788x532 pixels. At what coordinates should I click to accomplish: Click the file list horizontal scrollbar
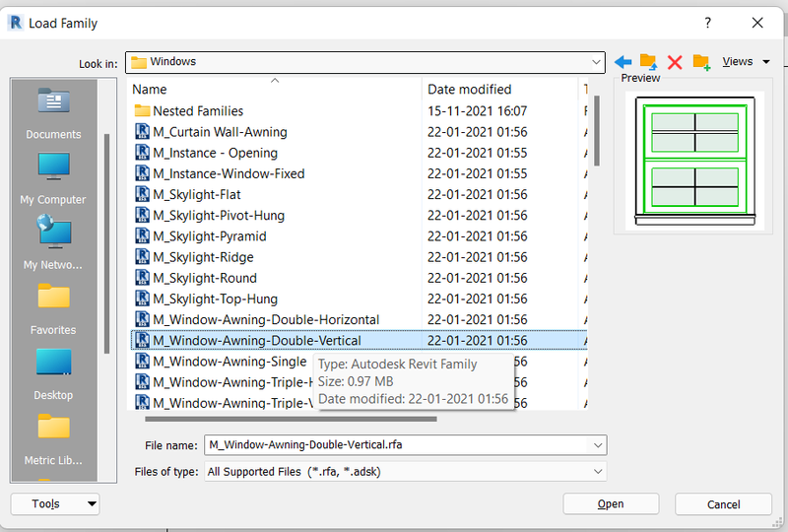[291, 419]
